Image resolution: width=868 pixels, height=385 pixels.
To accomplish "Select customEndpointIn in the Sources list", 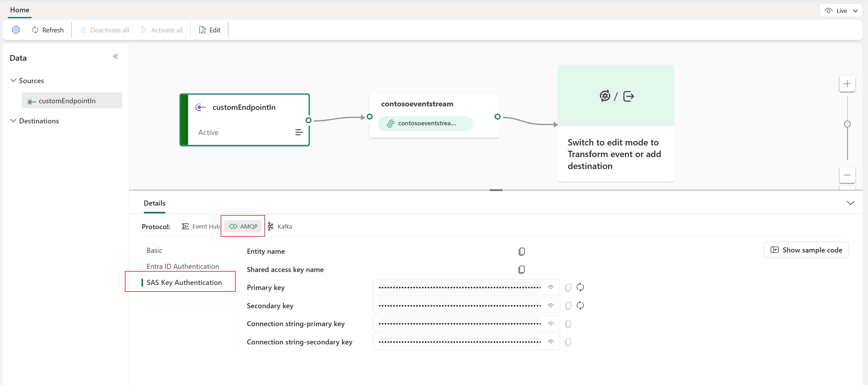I will click(x=67, y=100).
